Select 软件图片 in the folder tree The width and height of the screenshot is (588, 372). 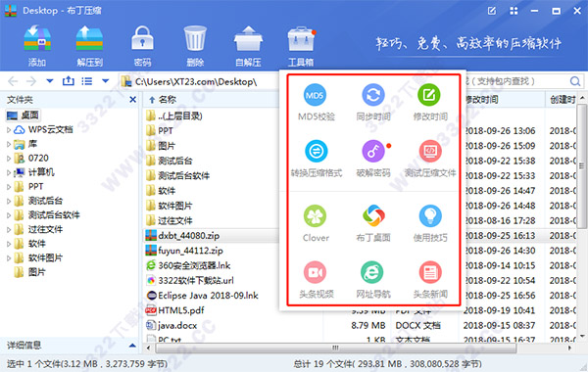tap(38, 258)
